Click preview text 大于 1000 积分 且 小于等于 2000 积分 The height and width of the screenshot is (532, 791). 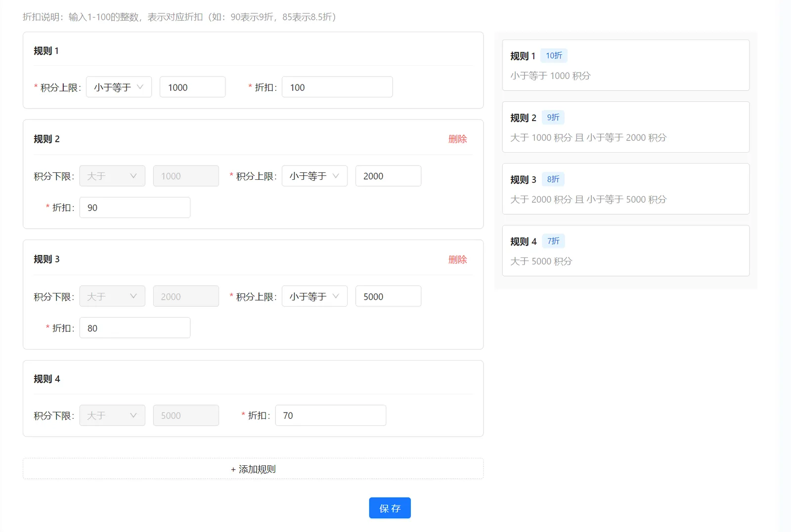pyautogui.click(x=588, y=137)
